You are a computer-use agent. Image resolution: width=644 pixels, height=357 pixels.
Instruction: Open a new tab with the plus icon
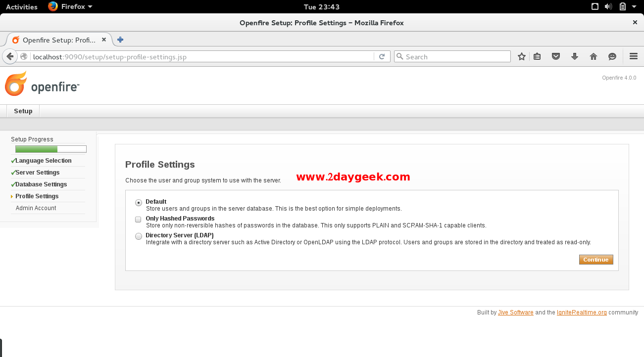click(x=120, y=40)
